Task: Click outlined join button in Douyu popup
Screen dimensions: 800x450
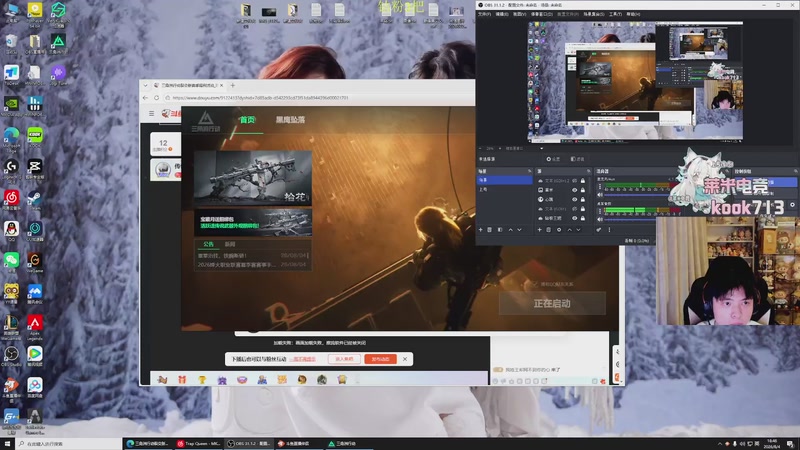Action: (344, 359)
